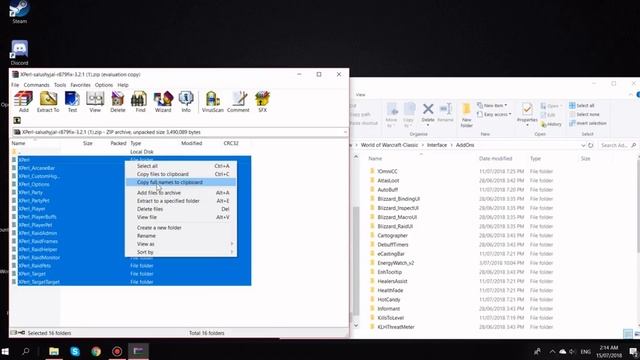Click Invert selection in Explorer ribbon
The image size is (640, 360).
[x=587, y=123]
